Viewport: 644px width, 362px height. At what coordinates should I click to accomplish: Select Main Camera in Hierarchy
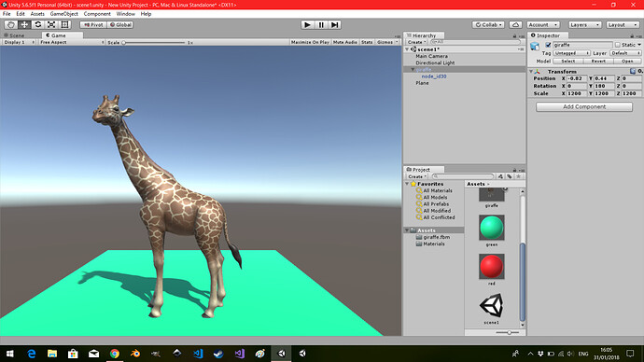tap(431, 56)
